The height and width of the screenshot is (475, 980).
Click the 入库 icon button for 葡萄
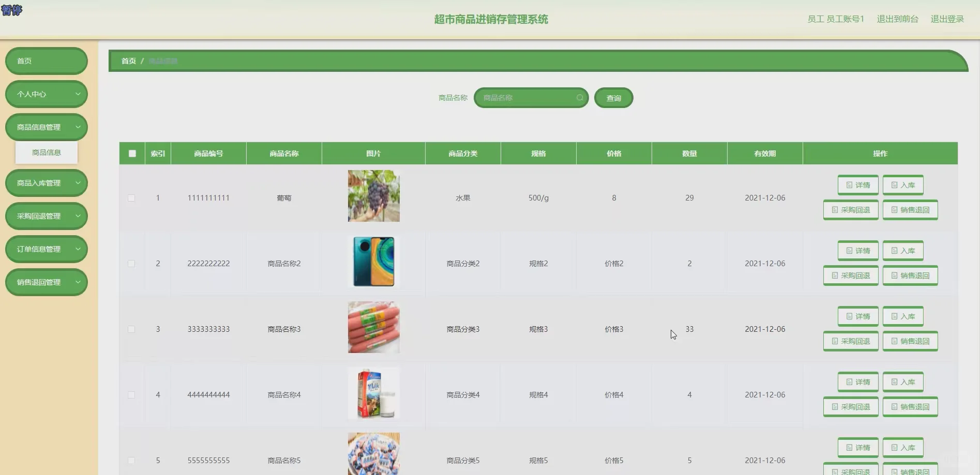pyautogui.click(x=902, y=185)
